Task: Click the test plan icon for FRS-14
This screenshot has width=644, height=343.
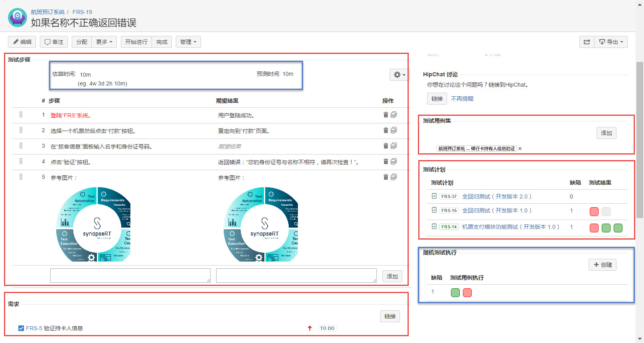Action: point(434,226)
